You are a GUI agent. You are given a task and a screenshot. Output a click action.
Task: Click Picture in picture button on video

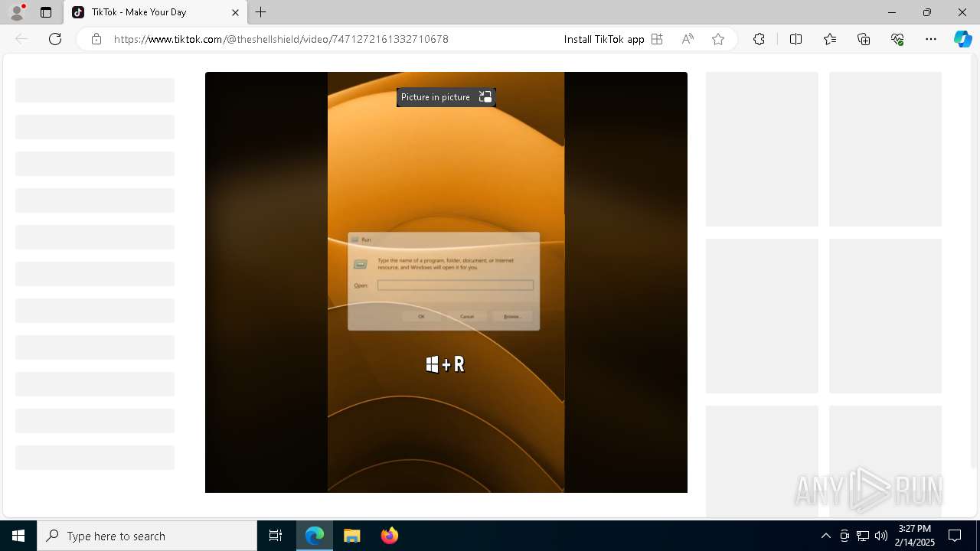coord(446,97)
